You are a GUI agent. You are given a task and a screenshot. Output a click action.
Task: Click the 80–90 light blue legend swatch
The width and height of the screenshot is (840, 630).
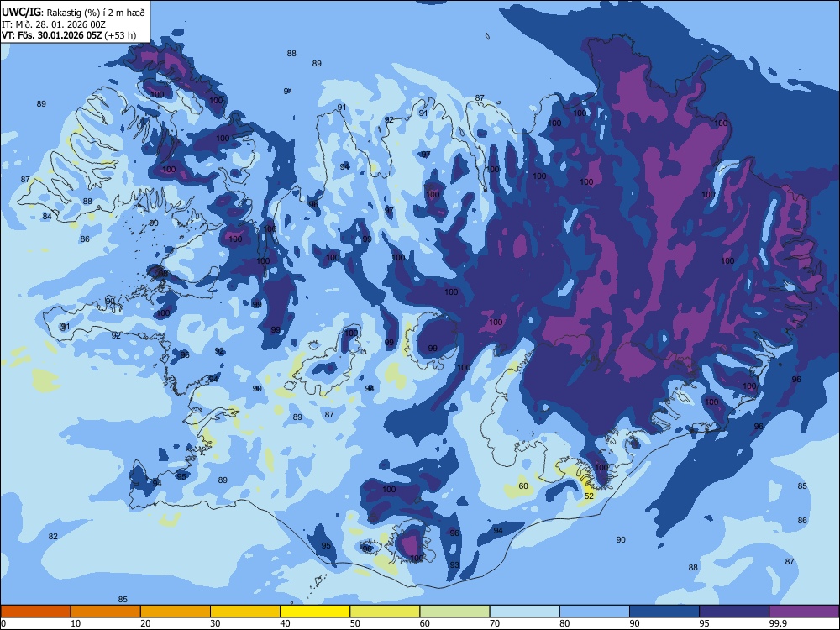(x=594, y=612)
